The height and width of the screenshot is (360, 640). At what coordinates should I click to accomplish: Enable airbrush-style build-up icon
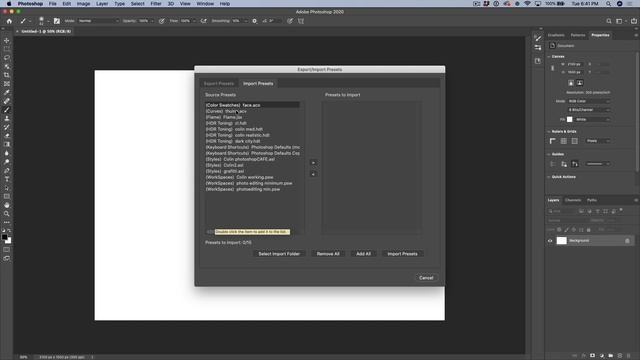pos(204,21)
